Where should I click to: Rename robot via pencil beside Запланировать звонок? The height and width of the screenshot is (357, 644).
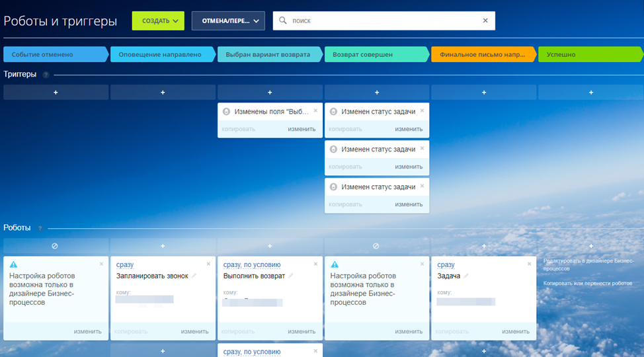194,276
